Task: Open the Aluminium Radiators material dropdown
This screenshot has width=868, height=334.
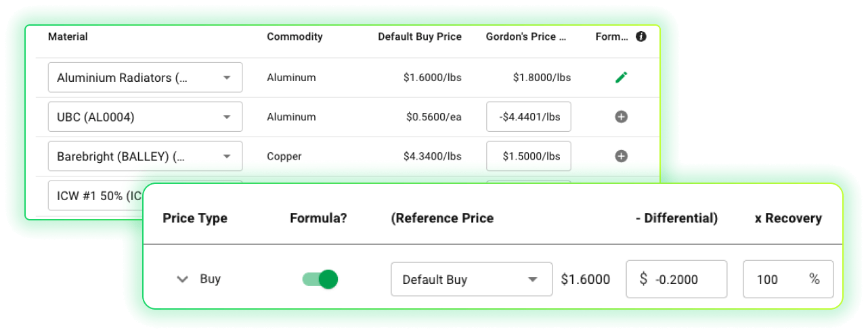Action: tap(145, 78)
